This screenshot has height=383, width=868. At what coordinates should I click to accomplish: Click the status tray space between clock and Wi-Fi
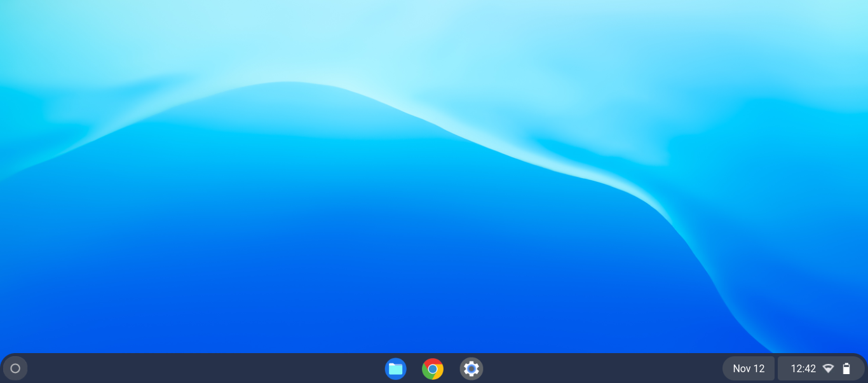pyautogui.click(x=819, y=368)
